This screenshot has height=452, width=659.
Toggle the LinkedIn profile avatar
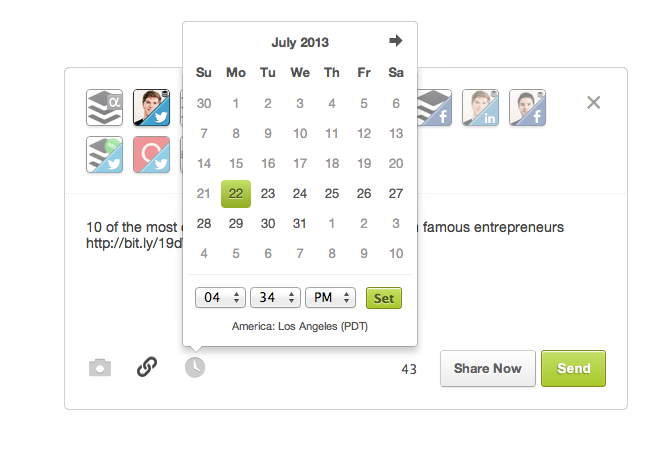480,108
